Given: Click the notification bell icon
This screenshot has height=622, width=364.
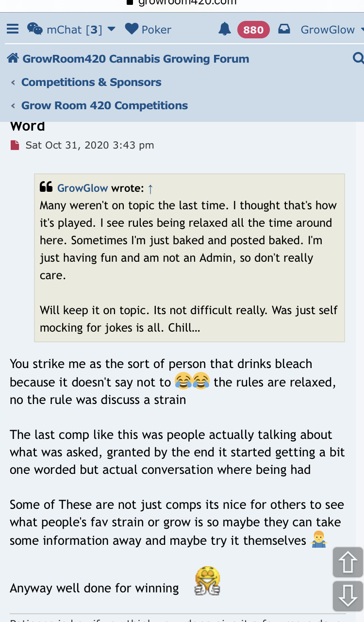Looking at the screenshot, I should click(x=224, y=29).
